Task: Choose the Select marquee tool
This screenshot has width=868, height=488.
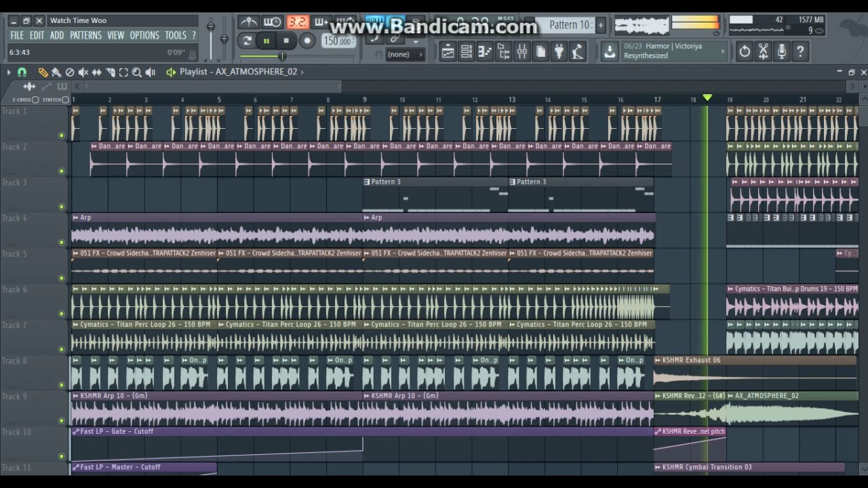Action: [123, 72]
